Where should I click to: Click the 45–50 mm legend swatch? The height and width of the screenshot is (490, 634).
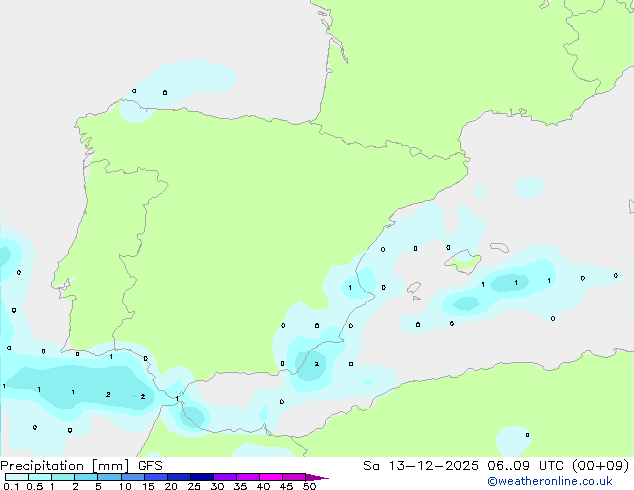pyautogui.click(x=294, y=477)
